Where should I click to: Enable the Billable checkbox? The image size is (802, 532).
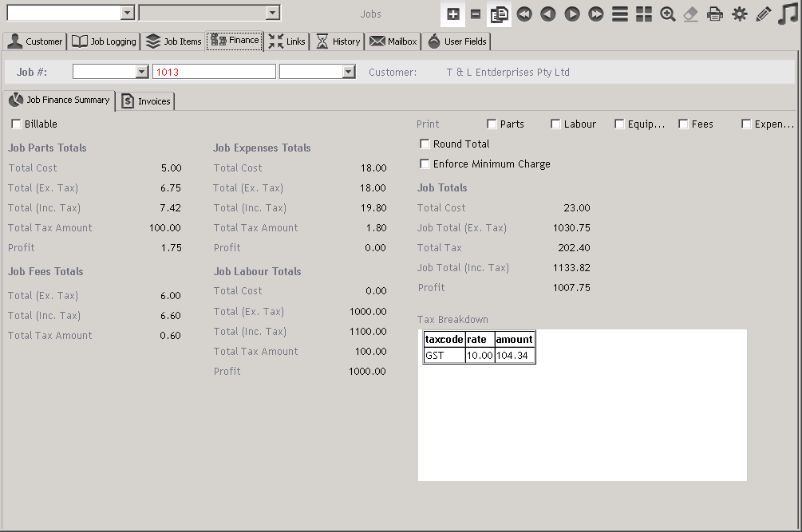click(x=17, y=124)
